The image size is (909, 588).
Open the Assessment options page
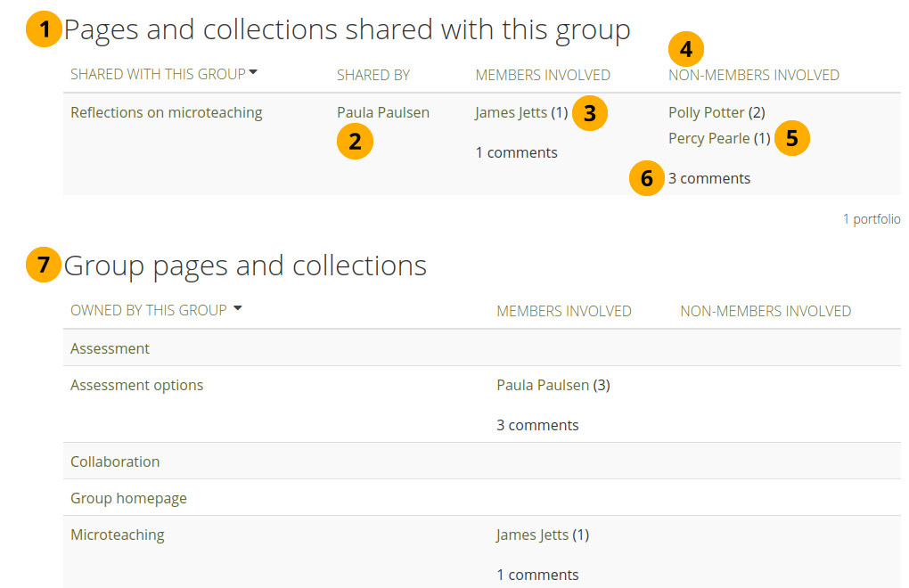coord(136,386)
